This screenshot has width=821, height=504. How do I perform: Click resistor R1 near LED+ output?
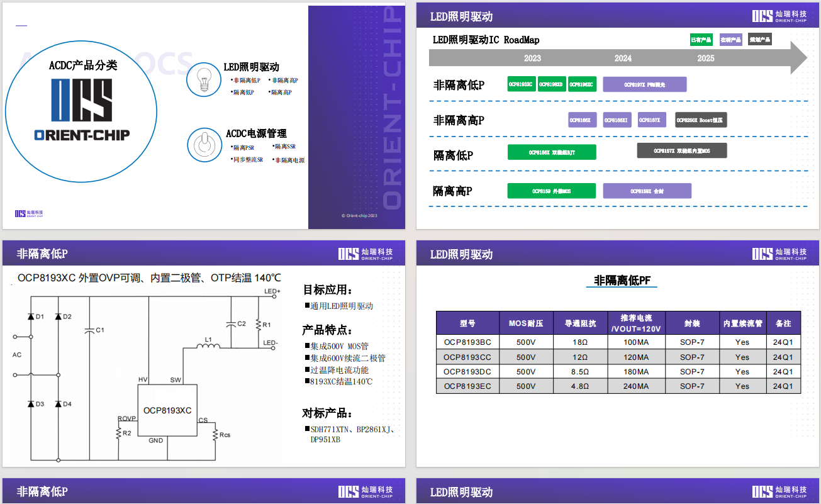259,324
